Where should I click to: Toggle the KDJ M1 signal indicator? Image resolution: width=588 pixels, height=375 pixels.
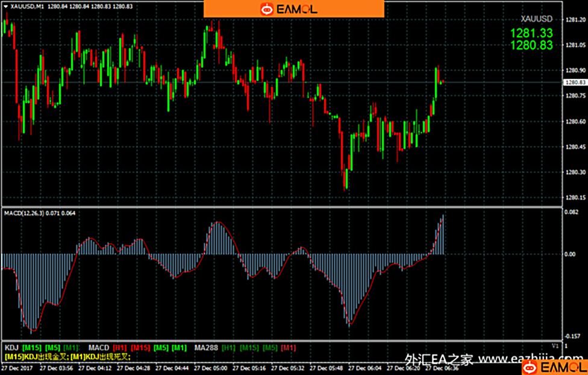pyautogui.click(x=71, y=348)
